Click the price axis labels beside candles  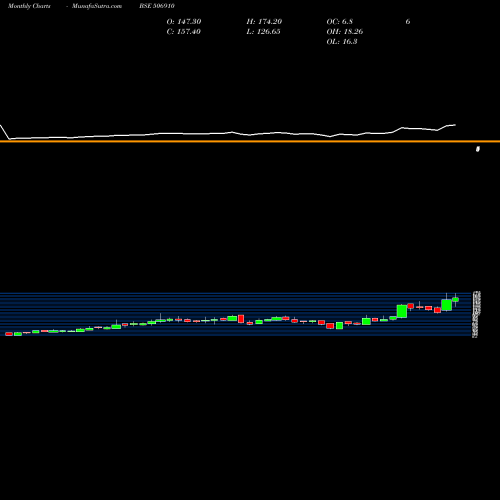point(476,314)
